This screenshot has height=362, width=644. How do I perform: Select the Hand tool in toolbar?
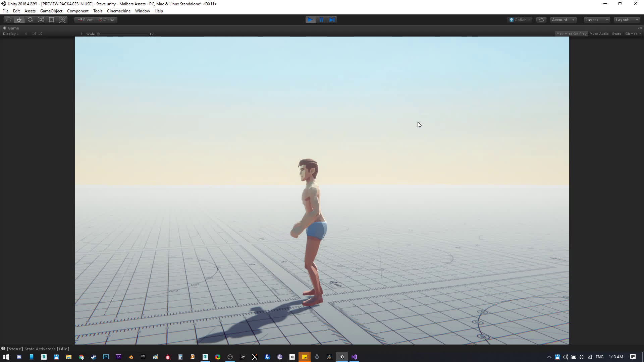click(x=8, y=20)
